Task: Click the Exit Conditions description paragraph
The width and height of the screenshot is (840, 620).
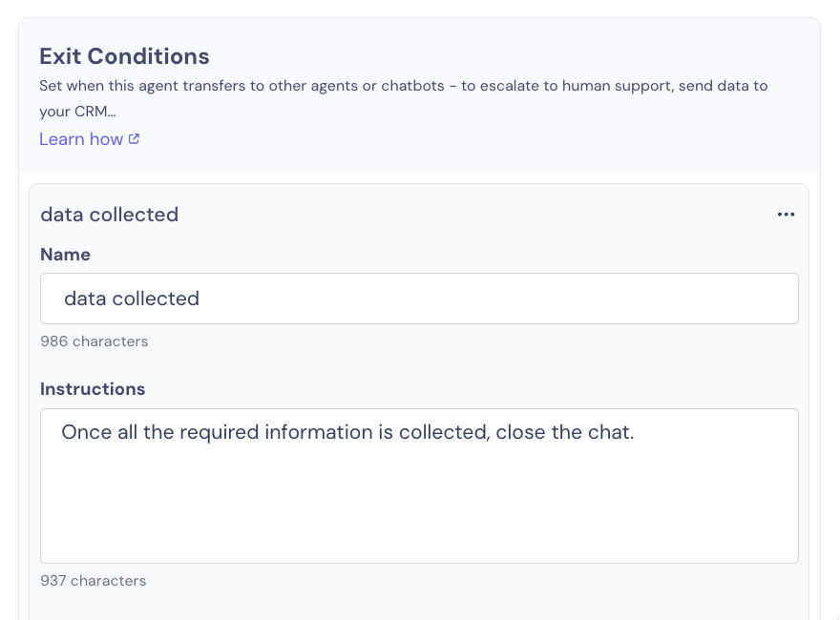Action: (x=404, y=98)
